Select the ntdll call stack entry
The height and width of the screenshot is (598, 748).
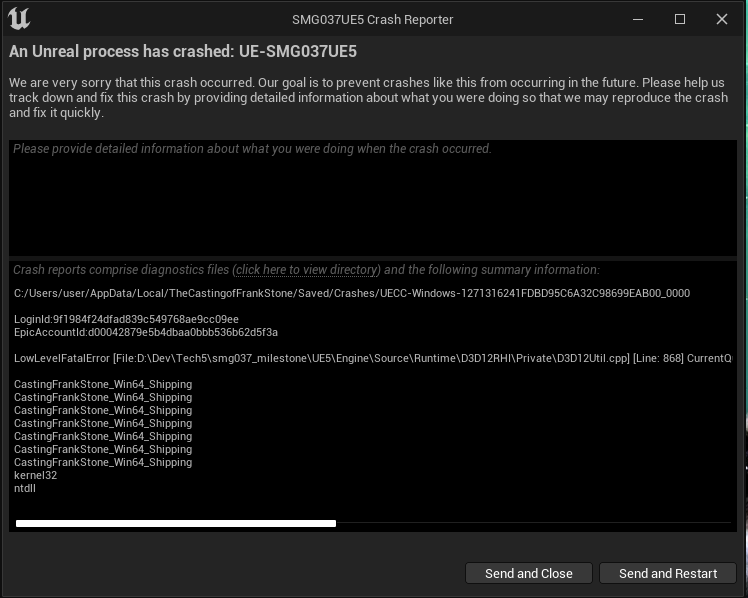(25, 488)
